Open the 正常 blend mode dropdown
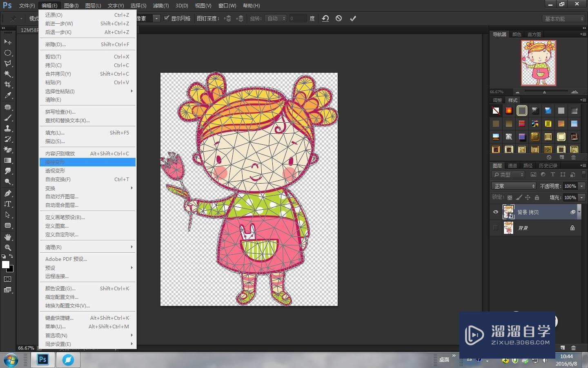 pyautogui.click(x=513, y=186)
